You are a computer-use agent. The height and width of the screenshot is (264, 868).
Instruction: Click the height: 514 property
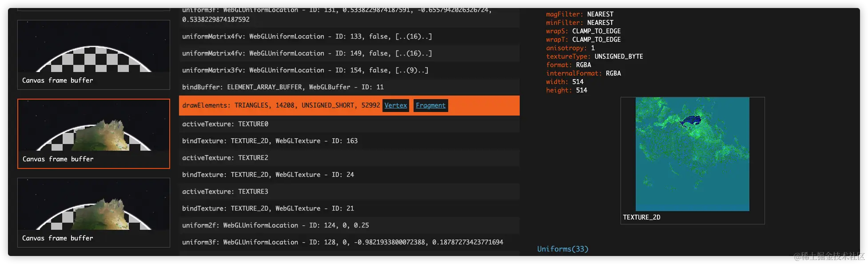click(x=566, y=90)
